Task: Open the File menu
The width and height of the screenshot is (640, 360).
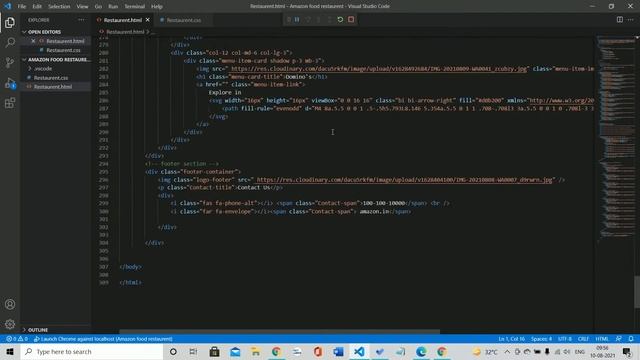Action: 22,7
